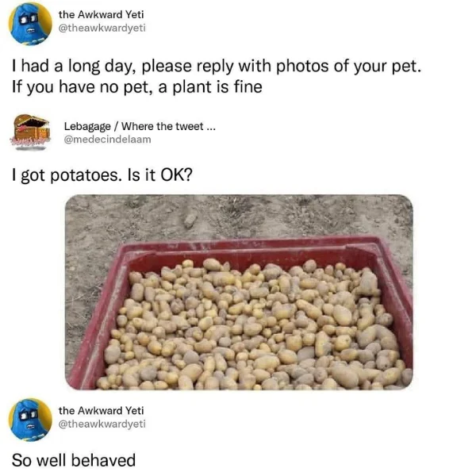Click the @theawkwardyeti handle above 'So well behaved'

tap(102, 424)
